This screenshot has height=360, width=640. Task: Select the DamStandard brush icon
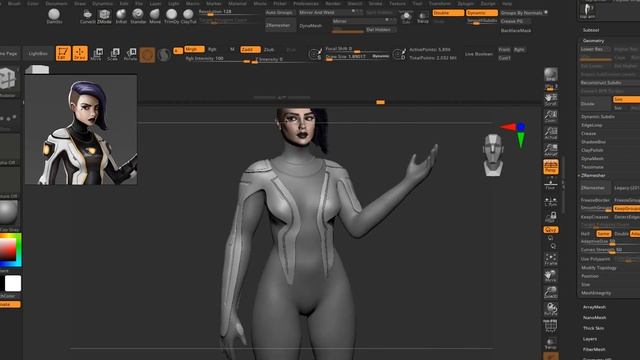point(54,16)
